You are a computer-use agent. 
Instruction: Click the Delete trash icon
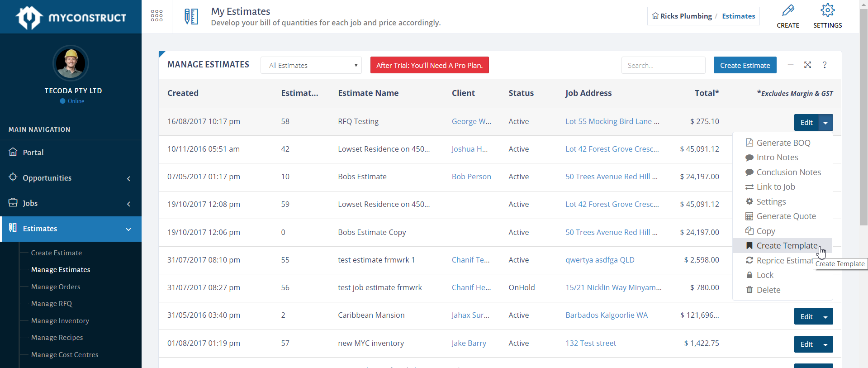749,290
